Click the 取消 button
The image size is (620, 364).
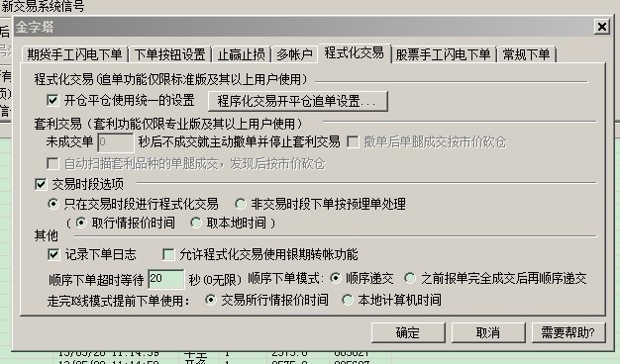point(488,332)
